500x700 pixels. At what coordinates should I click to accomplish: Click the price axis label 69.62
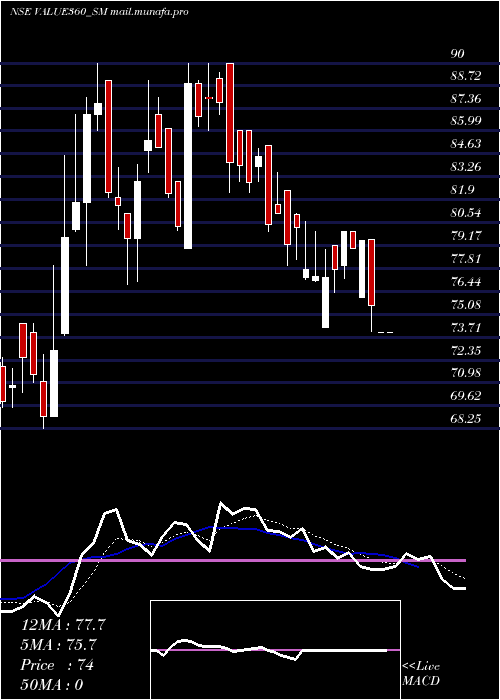click(x=466, y=396)
